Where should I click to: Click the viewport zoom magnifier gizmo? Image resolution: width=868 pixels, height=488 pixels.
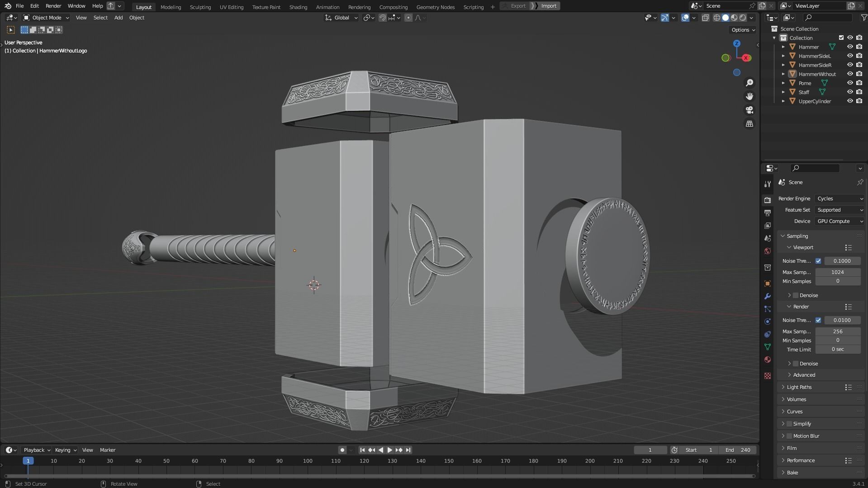(749, 82)
